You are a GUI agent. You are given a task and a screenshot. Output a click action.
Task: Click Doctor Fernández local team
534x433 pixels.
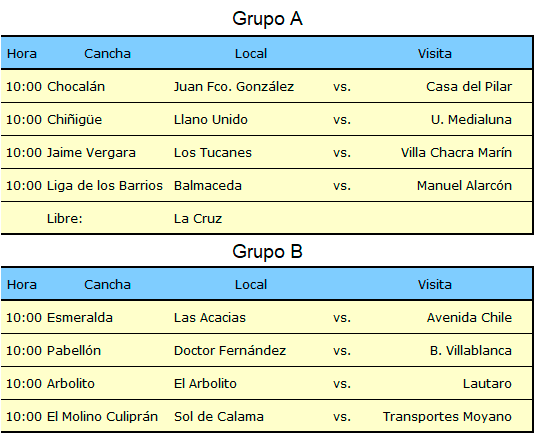[x=230, y=351]
